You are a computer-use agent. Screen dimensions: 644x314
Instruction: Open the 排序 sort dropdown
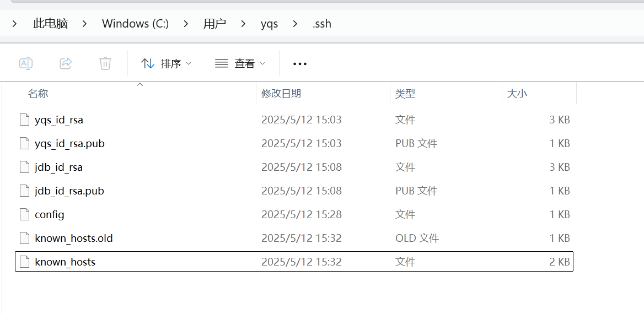click(x=166, y=64)
